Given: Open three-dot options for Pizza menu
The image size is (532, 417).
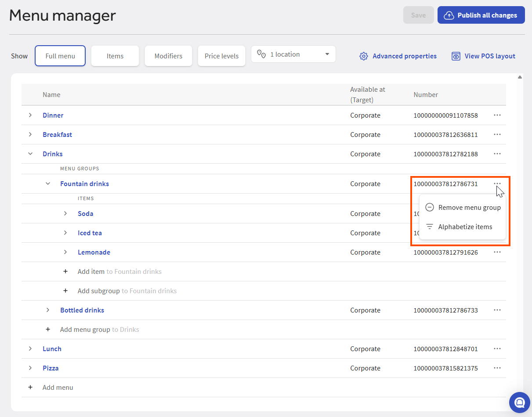Looking at the screenshot, I should tap(497, 368).
